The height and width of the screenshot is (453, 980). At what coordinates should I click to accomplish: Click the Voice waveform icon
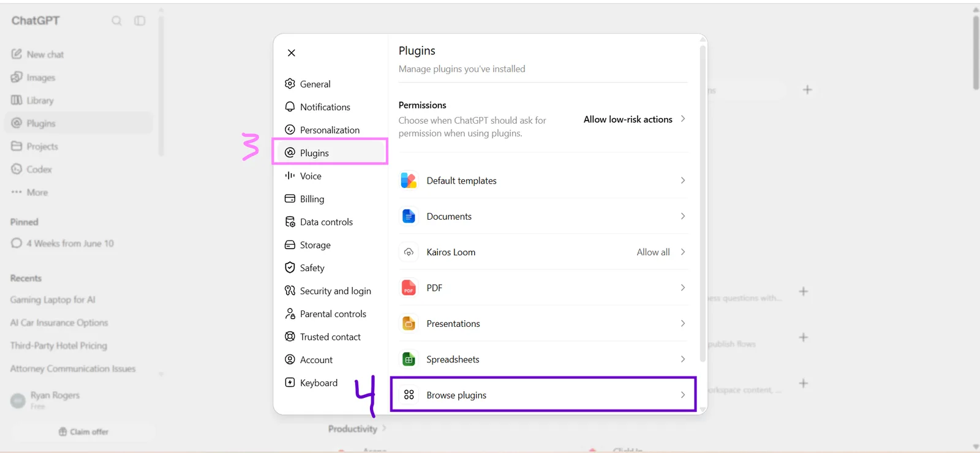(x=290, y=176)
